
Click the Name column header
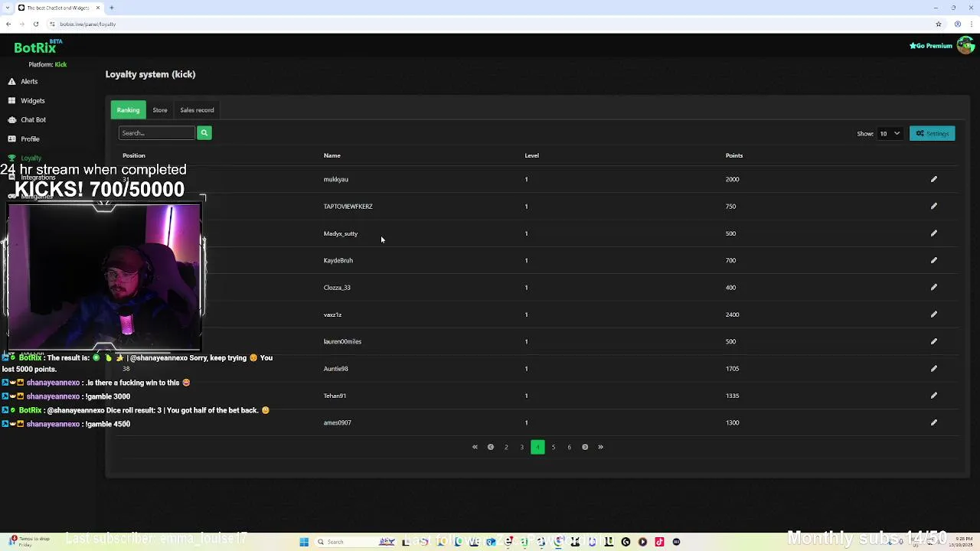tap(332, 155)
